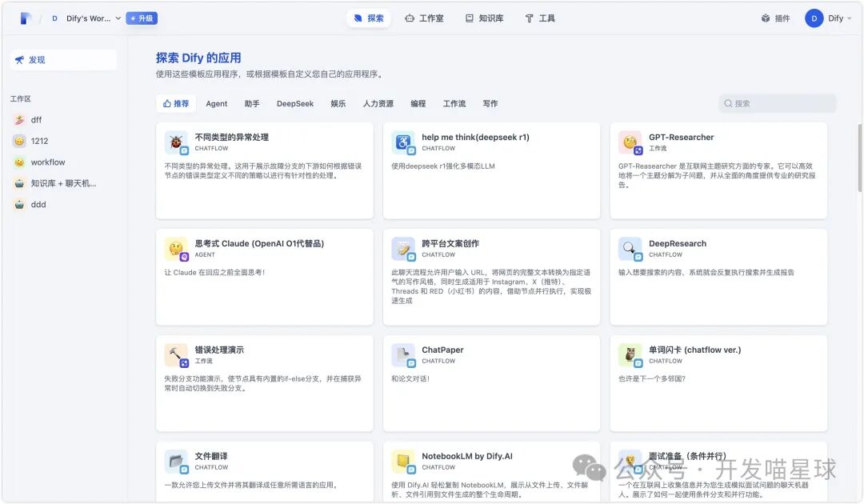Open the 文件翻译 template title
Screen dimensions: 864x504
(x=211, y=456)
